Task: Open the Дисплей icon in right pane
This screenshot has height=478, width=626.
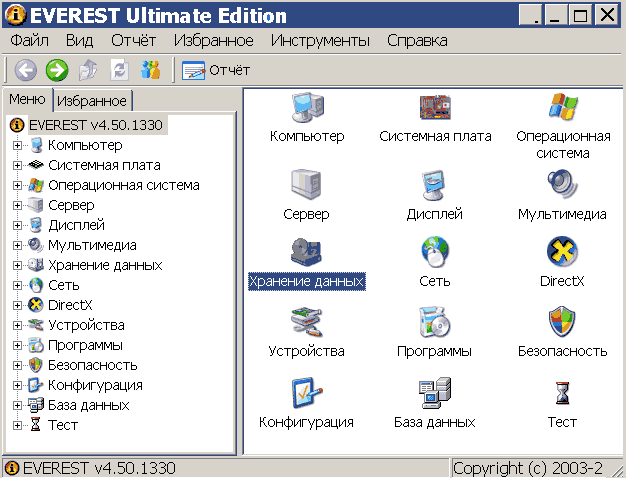Action: coord(434,185)
